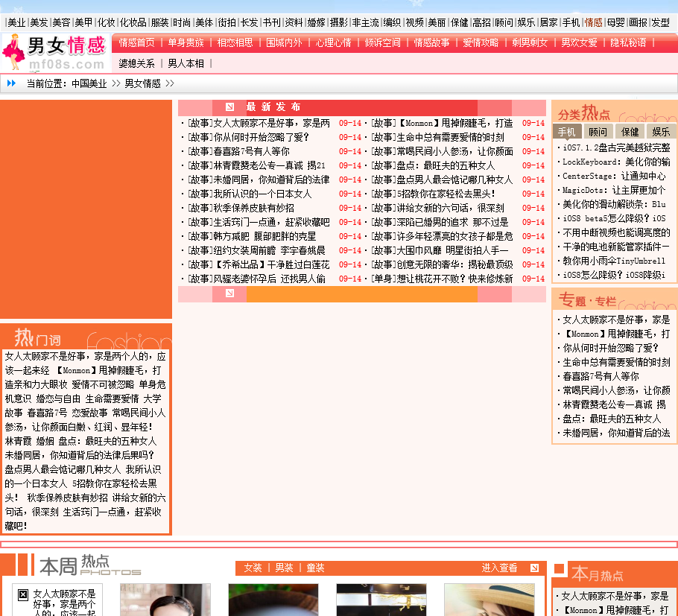Open the 化妆品 top navigation item
678x616 pixels.
[x=133, y=22]
